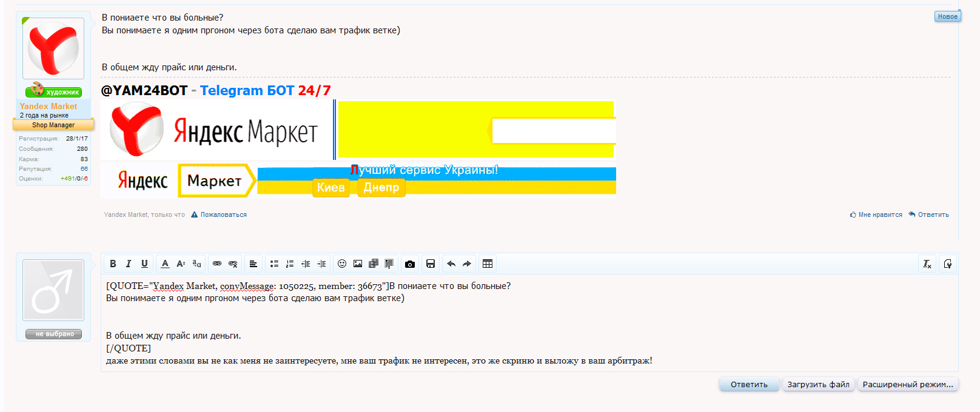Viewport: 980px width, 412px height.
Task: Toggle underline formatting in editor
Action: click(x=144, y=264)
